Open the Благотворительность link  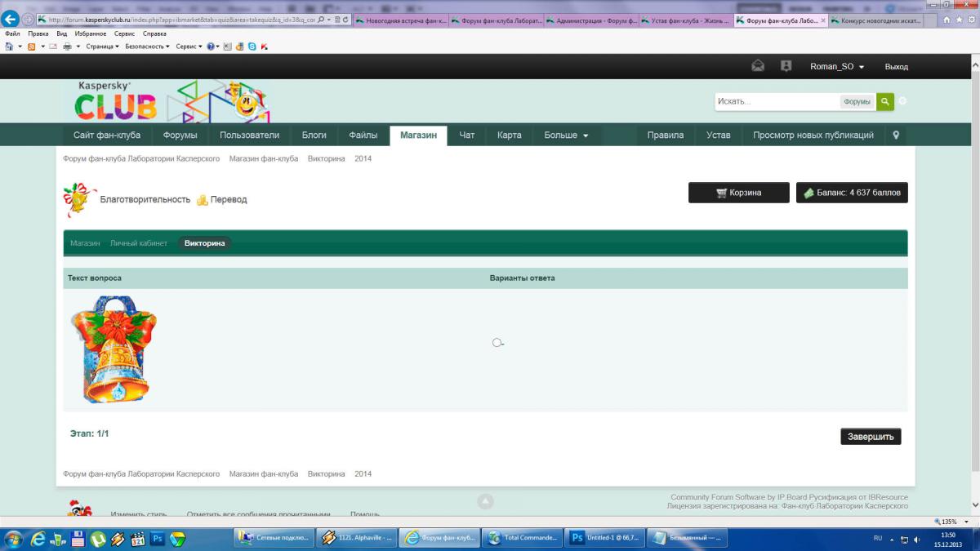click(x=145, y=200)
